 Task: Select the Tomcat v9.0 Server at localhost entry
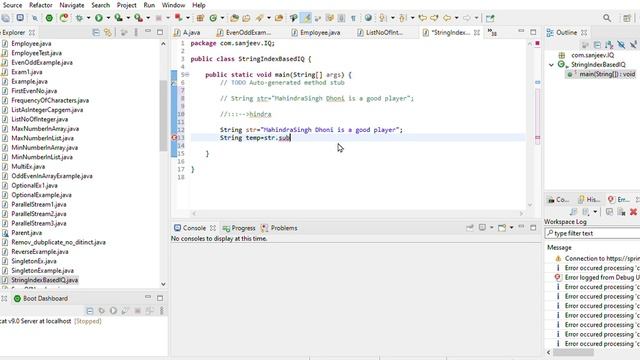pos(50,321)
